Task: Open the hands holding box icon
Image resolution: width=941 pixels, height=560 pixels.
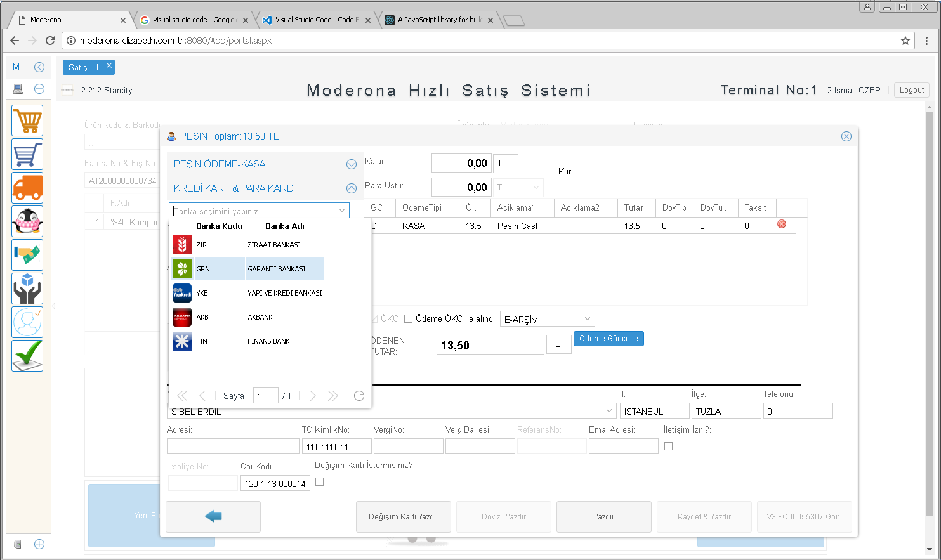Action: (x=27, y=289)
